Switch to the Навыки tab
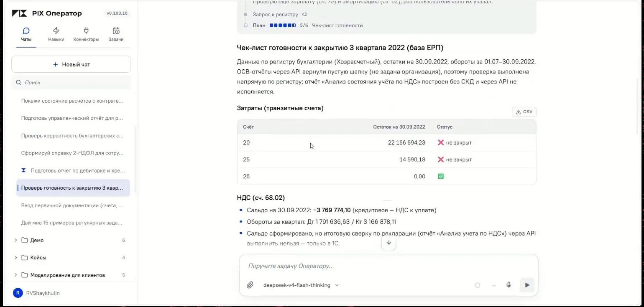The height and width of the screenshot is (307, 644). [x=56, y=35]
